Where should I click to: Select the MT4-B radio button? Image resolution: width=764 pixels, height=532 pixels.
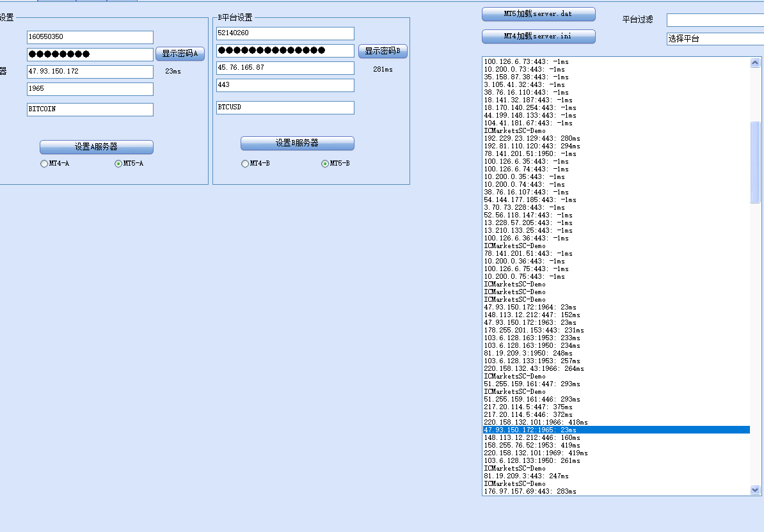245,164
